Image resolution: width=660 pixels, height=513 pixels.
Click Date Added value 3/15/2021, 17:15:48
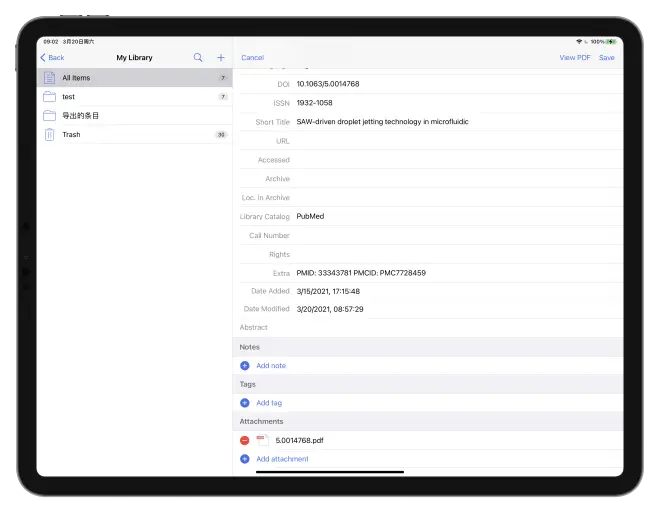click(328, 291)
